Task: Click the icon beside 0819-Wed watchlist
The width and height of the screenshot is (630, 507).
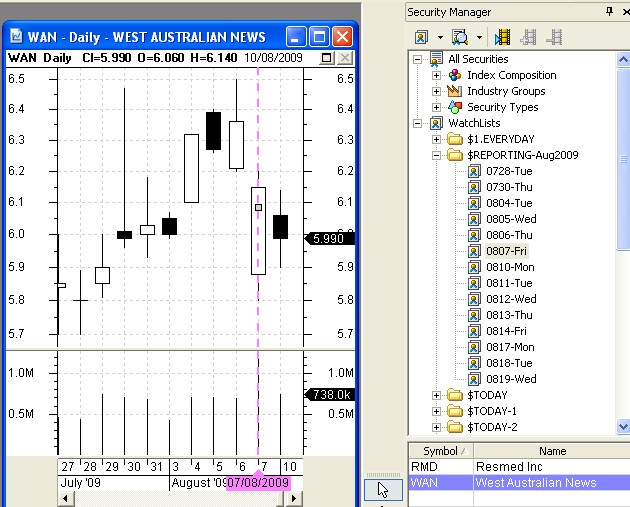Action: pyautogui.click(x=474, y=379)
